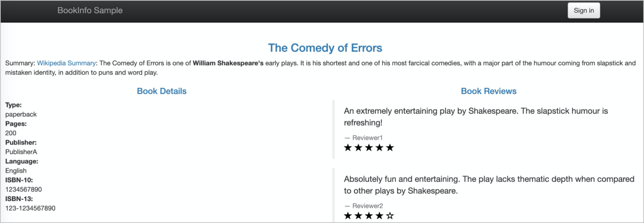Click the ISBN-10 value 1234567890
The width and height of the screenshot is (644, 223).
[x=23, y=189]
